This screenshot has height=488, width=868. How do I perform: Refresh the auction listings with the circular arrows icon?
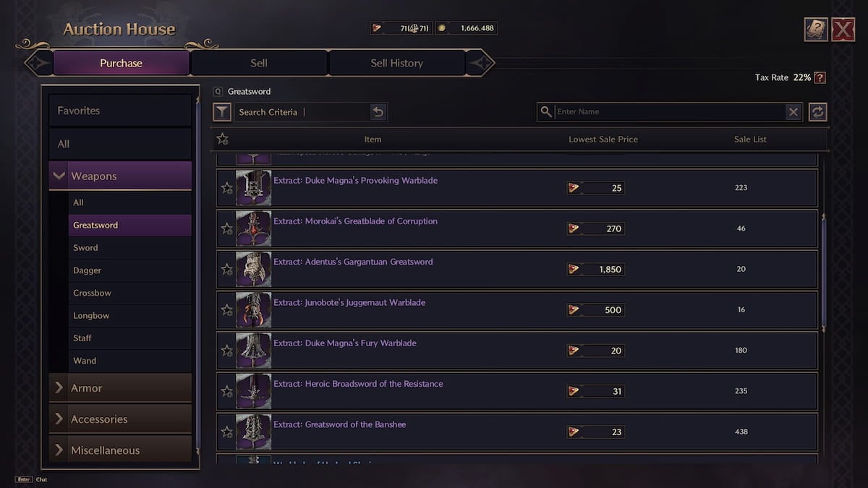pyautogui.click(x=818, y=112)
